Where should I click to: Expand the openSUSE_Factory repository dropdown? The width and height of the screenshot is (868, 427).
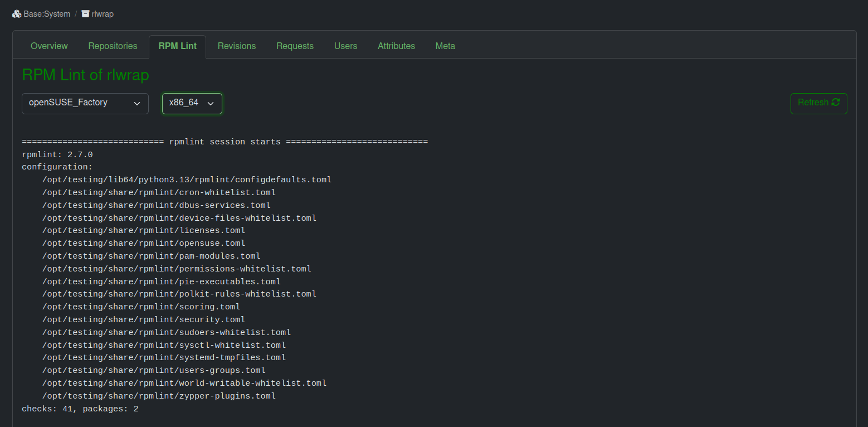[85, 103]
